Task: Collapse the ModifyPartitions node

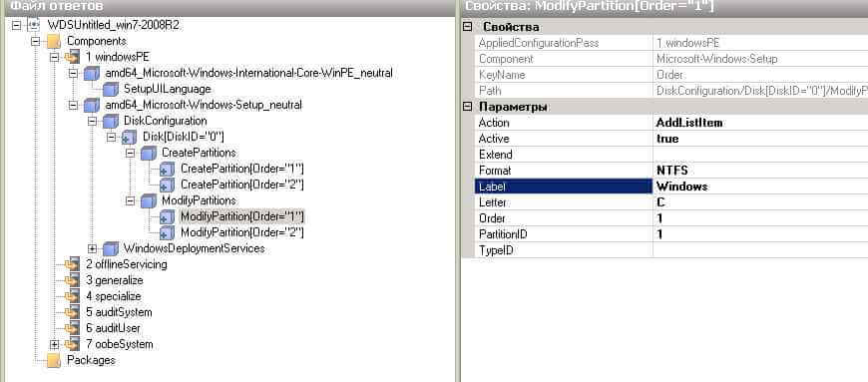Action: click(x=130, y=200)
